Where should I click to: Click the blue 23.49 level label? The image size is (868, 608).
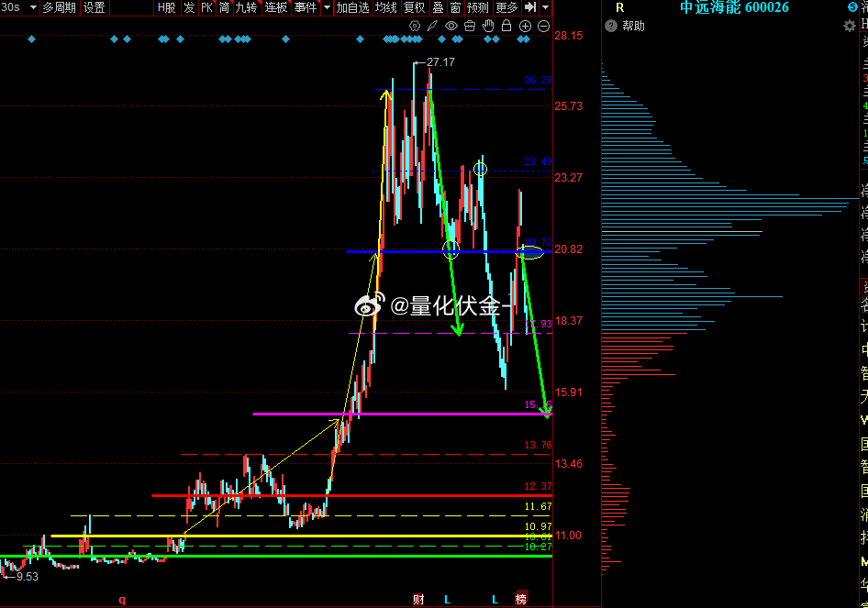(x=538, y=161)
